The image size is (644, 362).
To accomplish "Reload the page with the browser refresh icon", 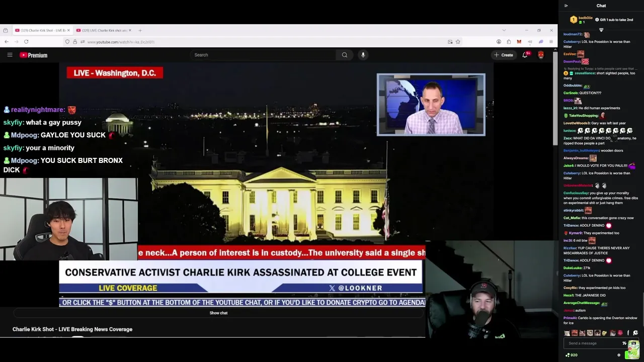I will (26, 42).
